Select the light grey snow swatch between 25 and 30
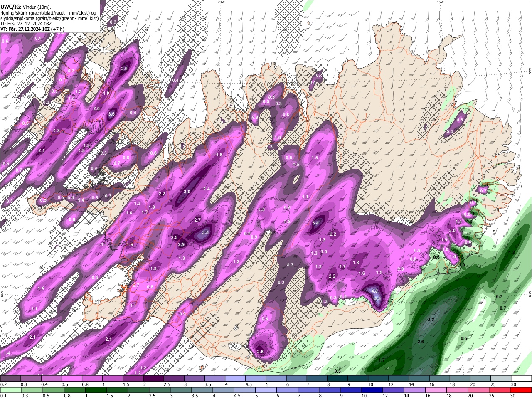The height and width of the screenshot is (399, 532). pos(501,379)
